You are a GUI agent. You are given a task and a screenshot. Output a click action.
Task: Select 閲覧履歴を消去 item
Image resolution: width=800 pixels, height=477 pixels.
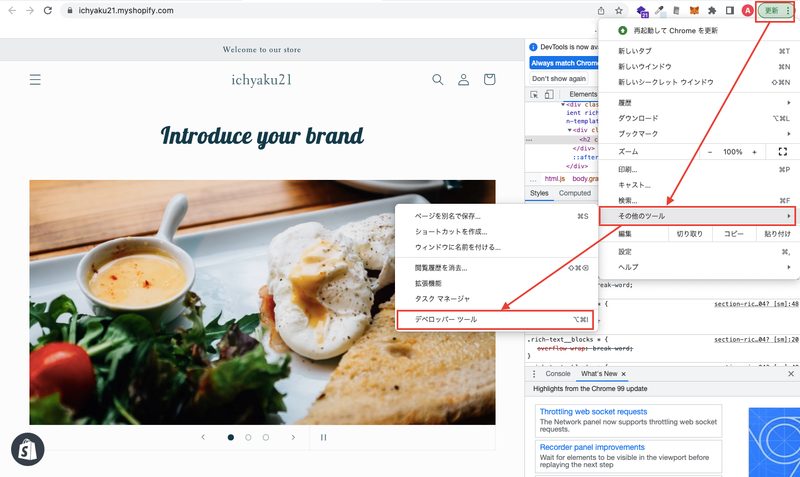(x=496, y=268)
